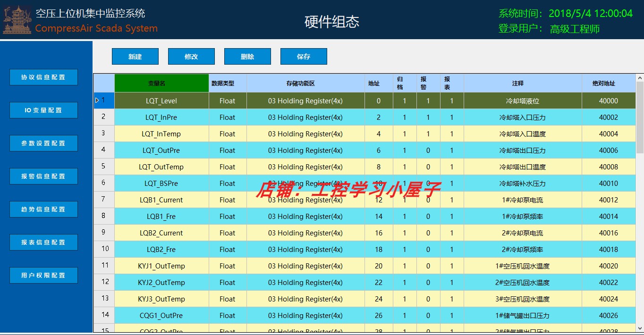This screenshot has width=644, height=335.
Task: Click the storage area cell of KYJ1_OutTemp row
Action: (305, 266)
